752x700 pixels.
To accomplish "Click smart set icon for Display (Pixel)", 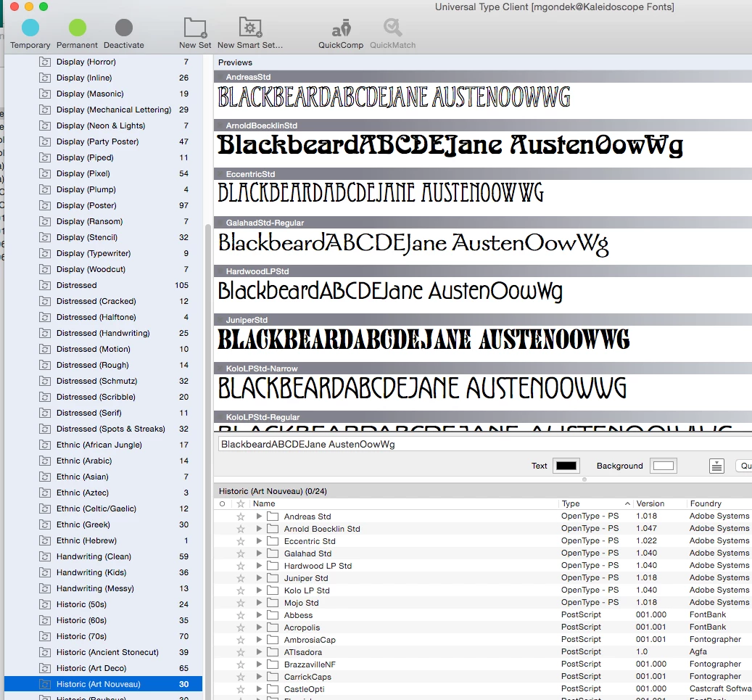I will (x=45, y=173).
